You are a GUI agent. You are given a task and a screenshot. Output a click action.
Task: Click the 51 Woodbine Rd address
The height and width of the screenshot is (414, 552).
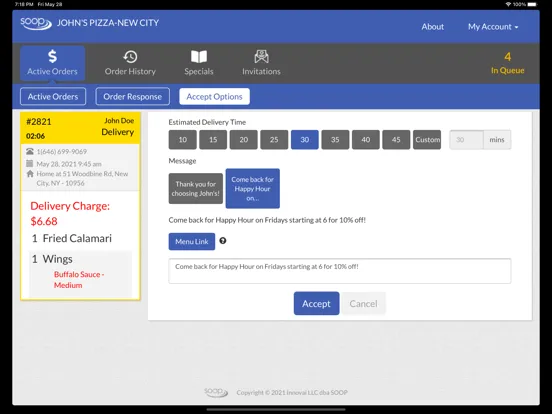click(82, 178)
